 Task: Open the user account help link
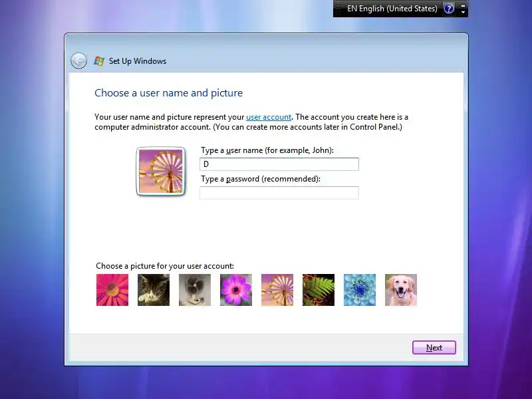(x=269, y=117)
